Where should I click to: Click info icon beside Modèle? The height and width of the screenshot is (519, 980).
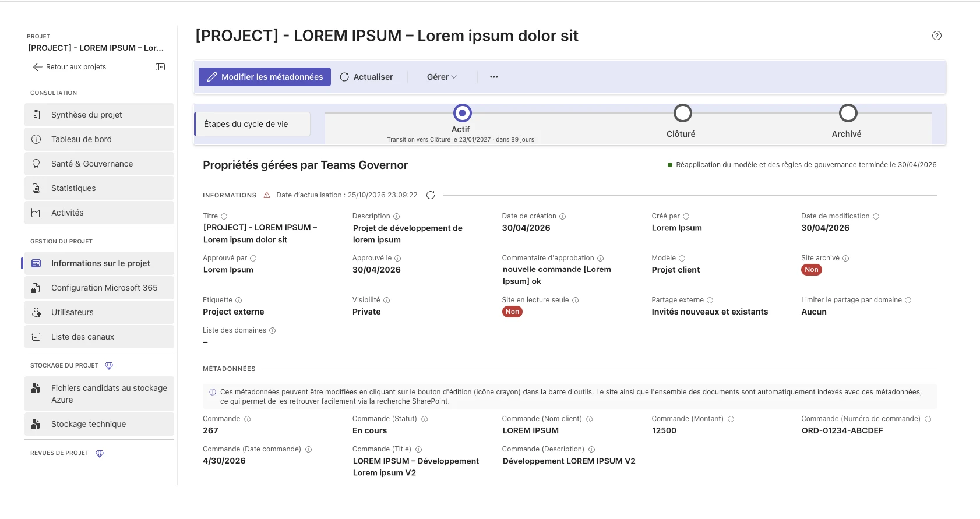[x=682, y=258]
